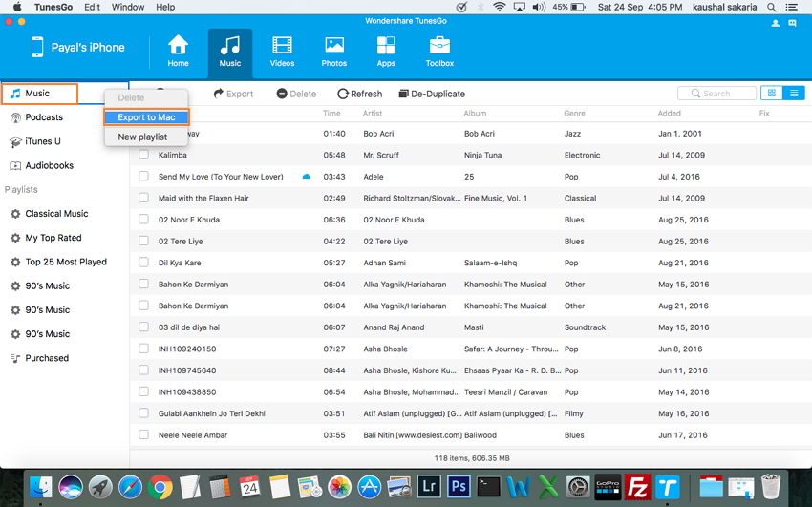The height and width of the screenshot is (507, 812).
Task: Click the Export toolbar button
Action: (x=233, y=94)
